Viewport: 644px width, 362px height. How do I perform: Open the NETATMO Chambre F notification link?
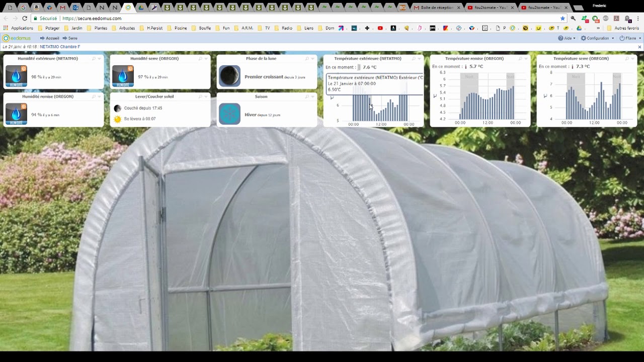pos(60,47)
